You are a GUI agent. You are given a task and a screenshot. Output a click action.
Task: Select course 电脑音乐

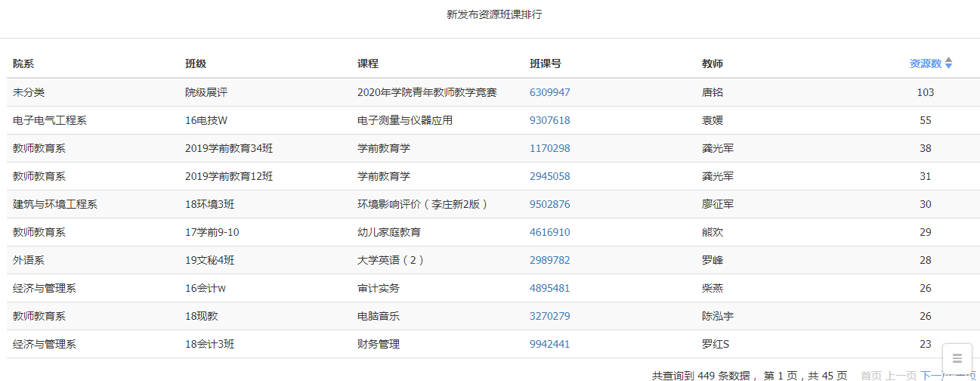click(x=379, y=316)
